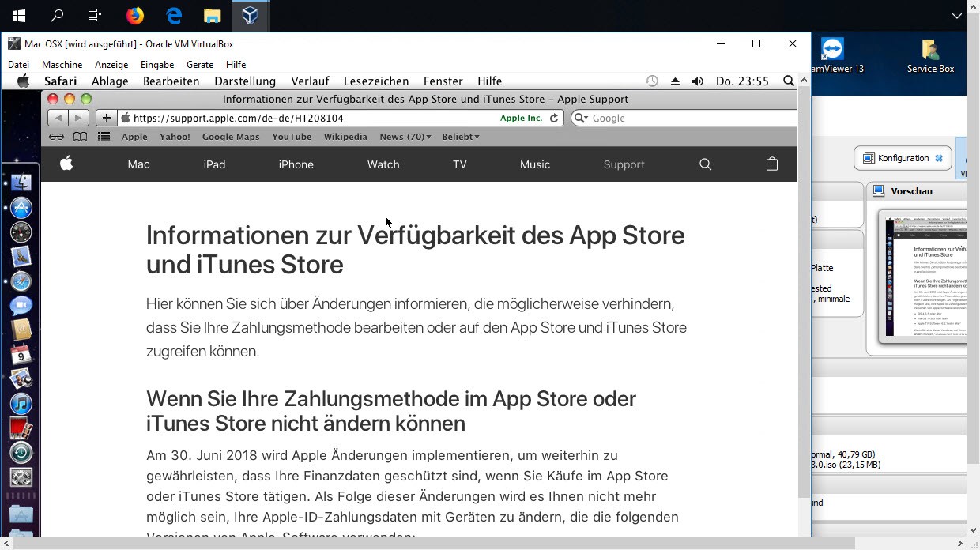Viewport: 980px width, 550px height.
Task: Click the volume speaker in menu bar
Action: 697,81
